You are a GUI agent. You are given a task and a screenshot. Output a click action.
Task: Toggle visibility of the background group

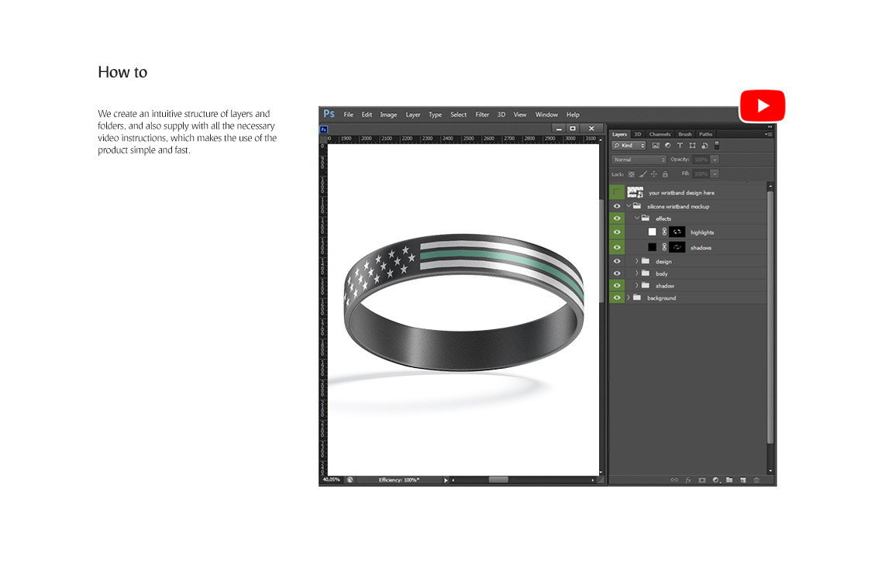(x=617, y=298)
